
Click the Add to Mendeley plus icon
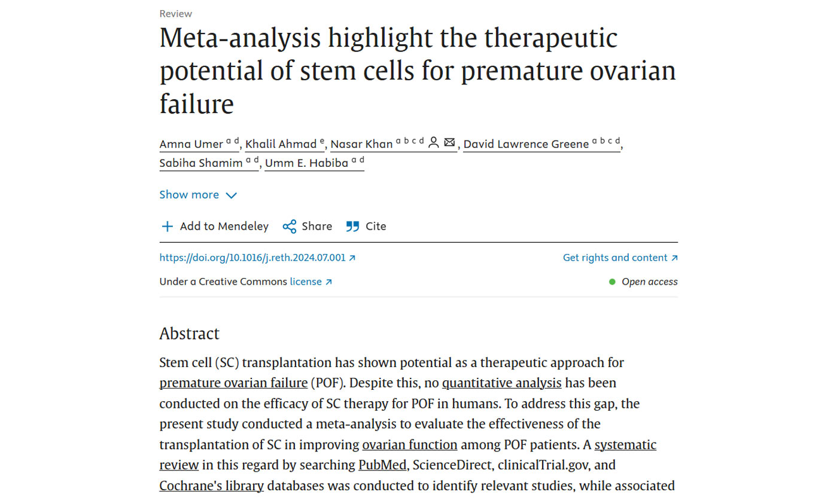coord(168,227)
